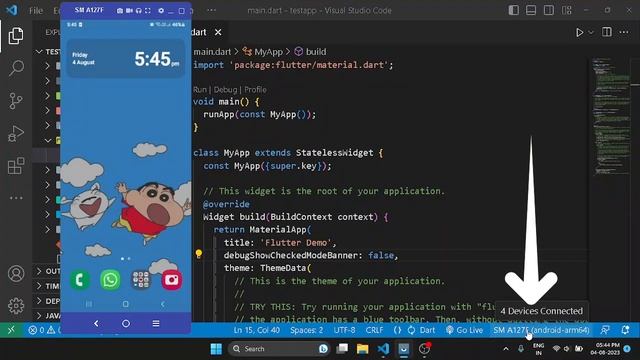Open the Extensions view
Image resolution: width=640 pixels, height=360 pixels.
click(16, 166)
